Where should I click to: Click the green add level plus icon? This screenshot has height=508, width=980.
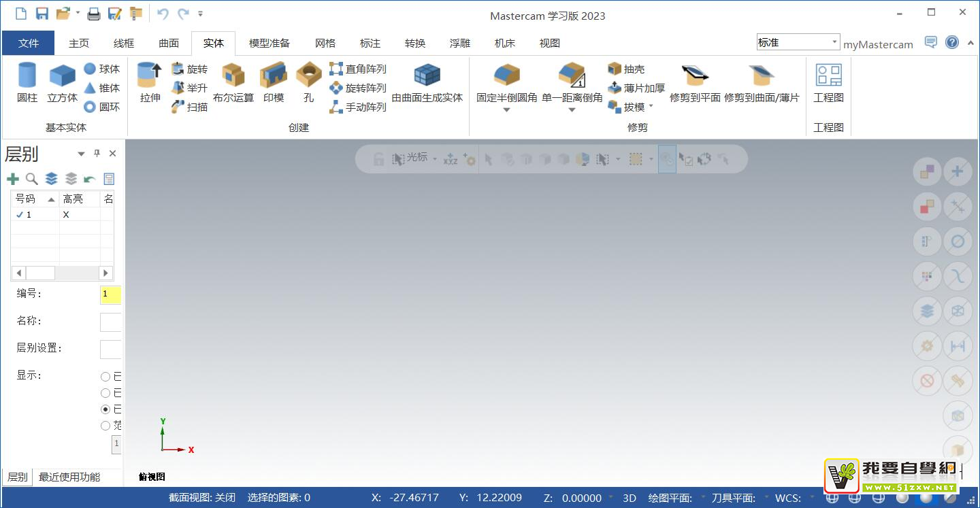click(13, 179)
